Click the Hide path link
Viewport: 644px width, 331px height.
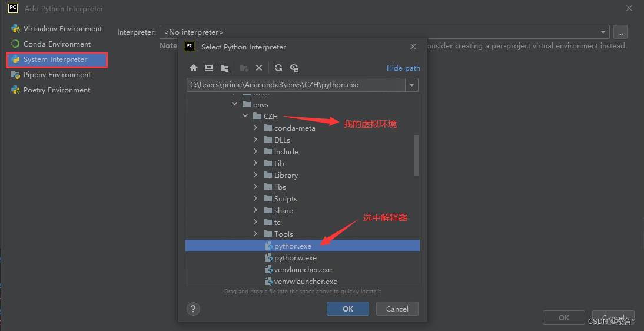[403, 68]
